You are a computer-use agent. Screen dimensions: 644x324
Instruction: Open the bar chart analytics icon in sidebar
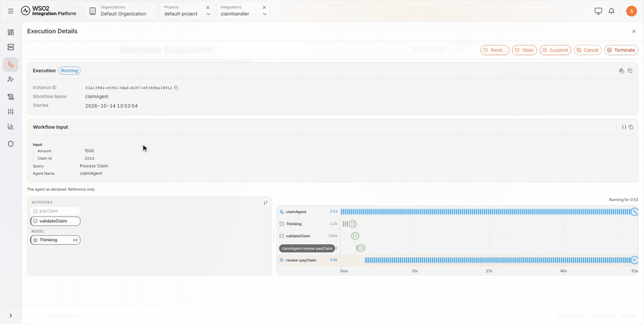11,127
